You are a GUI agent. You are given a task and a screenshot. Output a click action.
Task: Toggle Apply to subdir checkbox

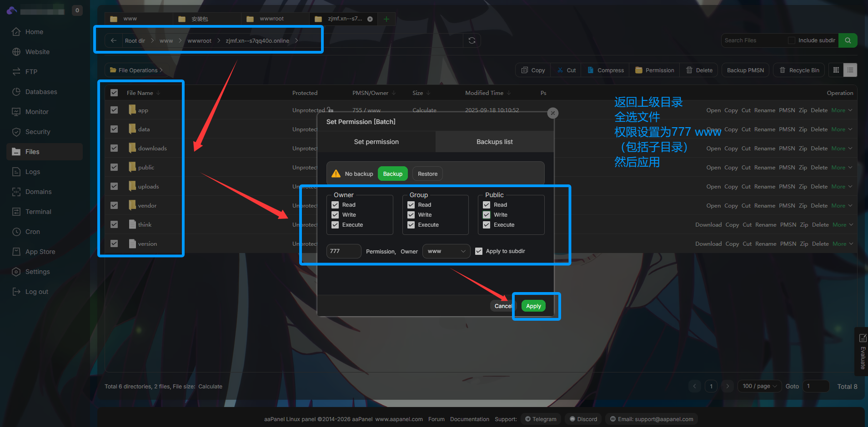tap(479, 251)
